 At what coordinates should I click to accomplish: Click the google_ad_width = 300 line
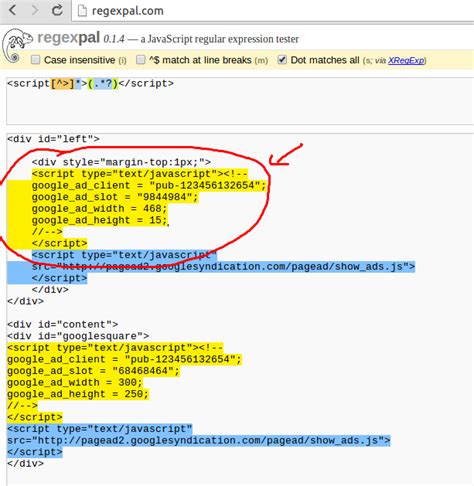pos(75,383)
